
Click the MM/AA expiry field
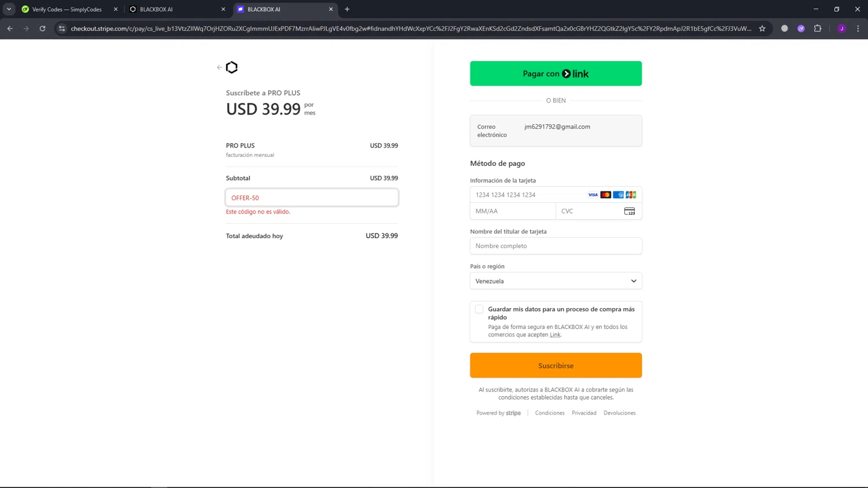pyautogui.click(x=513, y=211)
